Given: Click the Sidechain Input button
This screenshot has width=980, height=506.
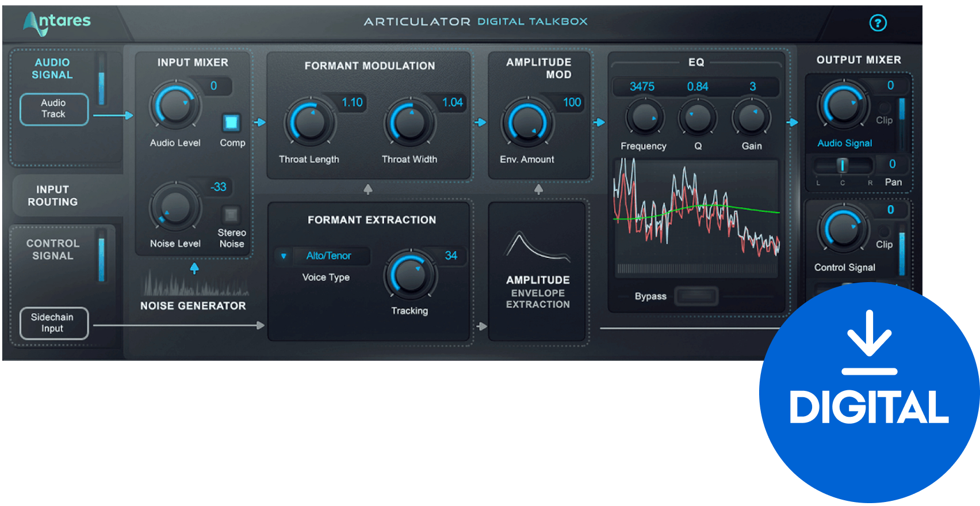Looking at the screenshot, I should (x=54, y=323).
